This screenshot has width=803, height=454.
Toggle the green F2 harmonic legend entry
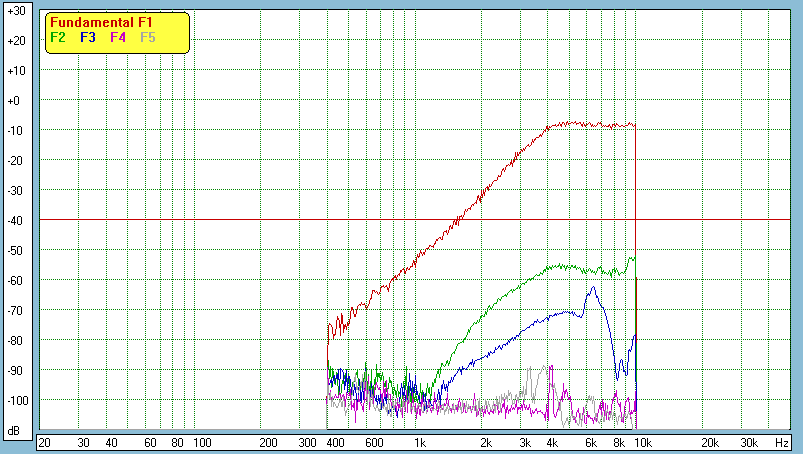(57, 37)
